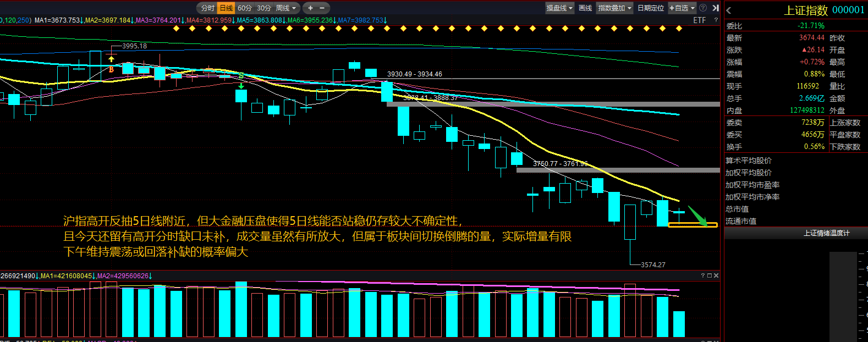Zoom in chart with plus icon
Screen dimensions: 868x342
pos(310,8)
